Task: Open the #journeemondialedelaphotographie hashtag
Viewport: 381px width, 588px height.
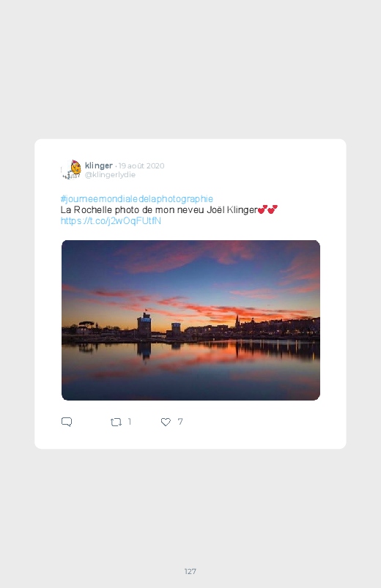Action: (x=136, y=198)
